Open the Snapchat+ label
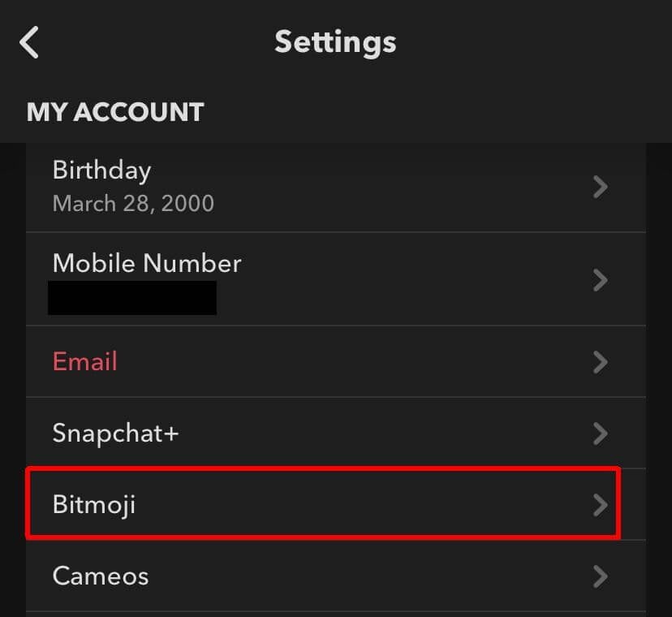Screen dimensions: 672x617 click(x=115, y=433)
